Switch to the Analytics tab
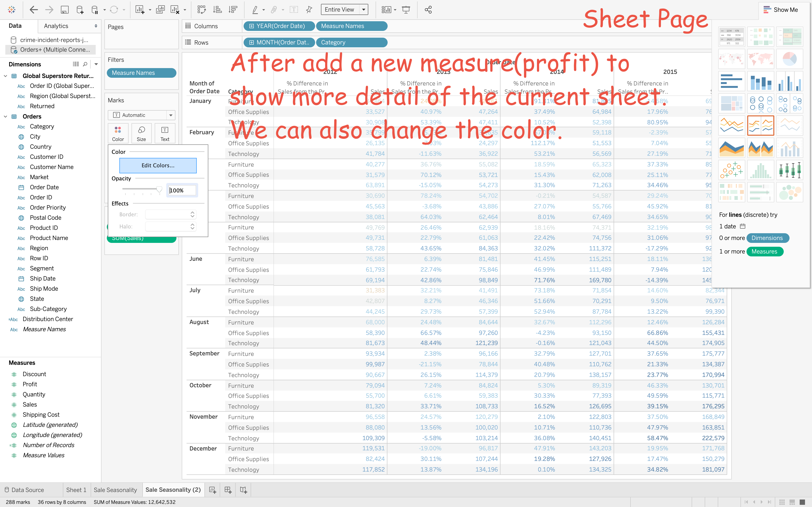 tap(56, 26)
